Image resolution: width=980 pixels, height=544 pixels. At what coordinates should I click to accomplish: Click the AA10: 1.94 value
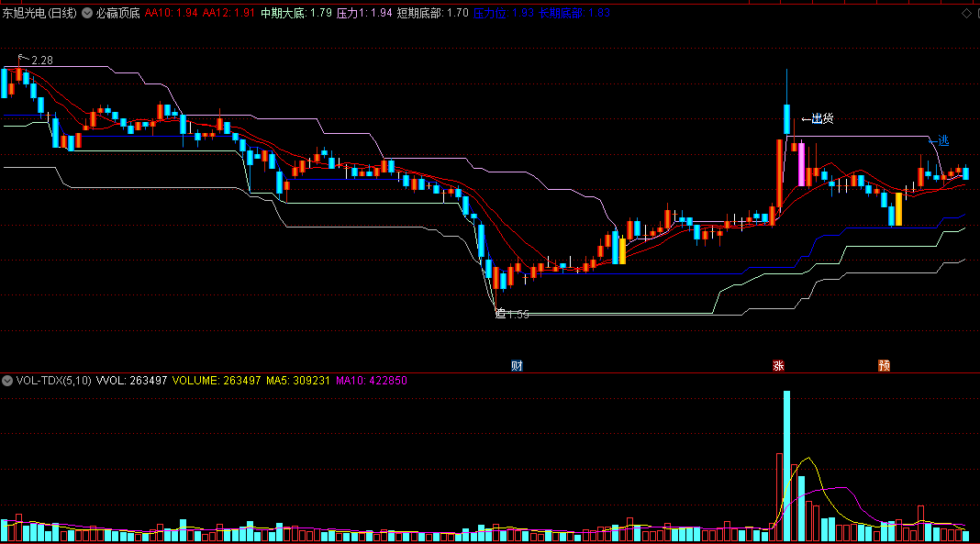point(172,13)
